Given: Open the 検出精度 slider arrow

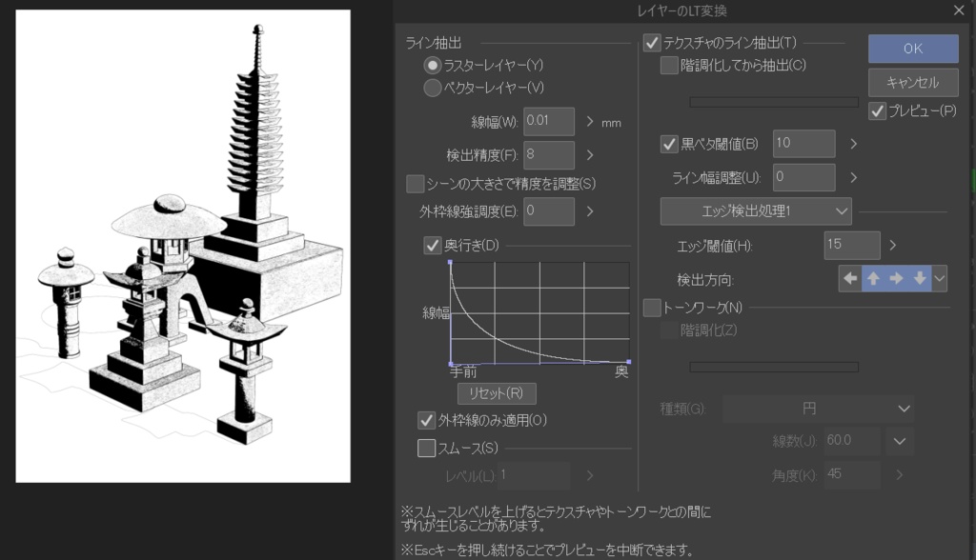Looking at the screenshot, I should [x=592, y=153].
